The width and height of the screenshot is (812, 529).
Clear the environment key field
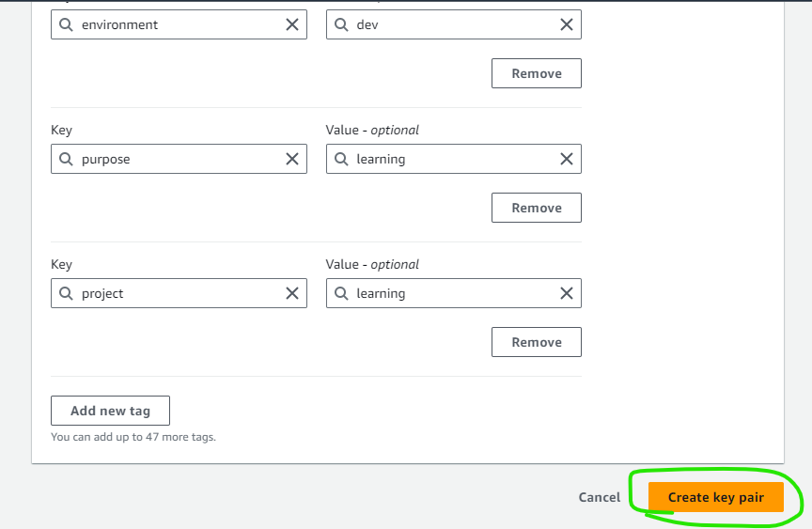(x=292, y=24)
